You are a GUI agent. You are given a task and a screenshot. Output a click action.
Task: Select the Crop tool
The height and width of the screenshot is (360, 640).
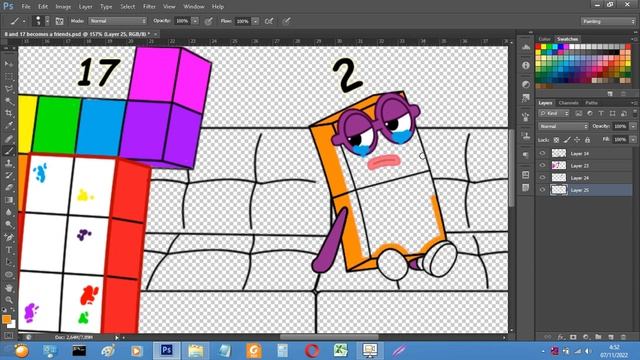[x=9, y=113]
